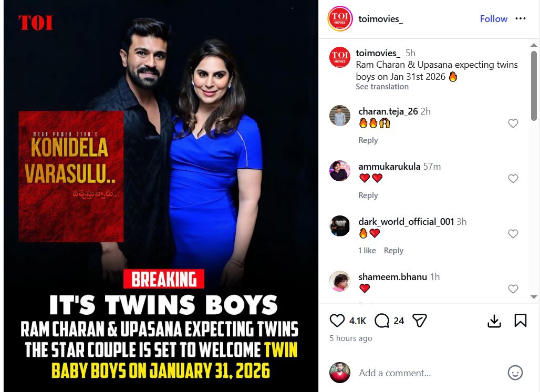Download the post using download icon
540x392 pixels.
494,321
